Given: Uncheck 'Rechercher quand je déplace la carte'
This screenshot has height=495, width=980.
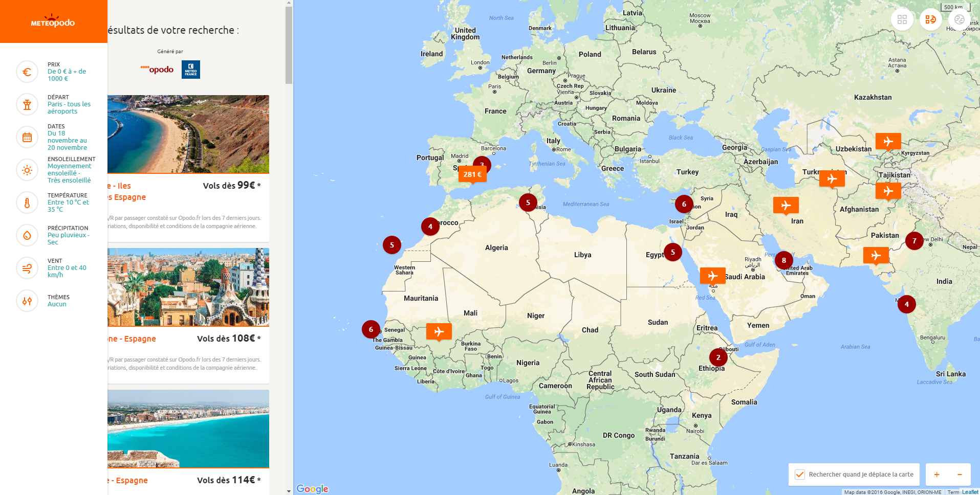Looking at the screenshot, I should pos(799,475).
